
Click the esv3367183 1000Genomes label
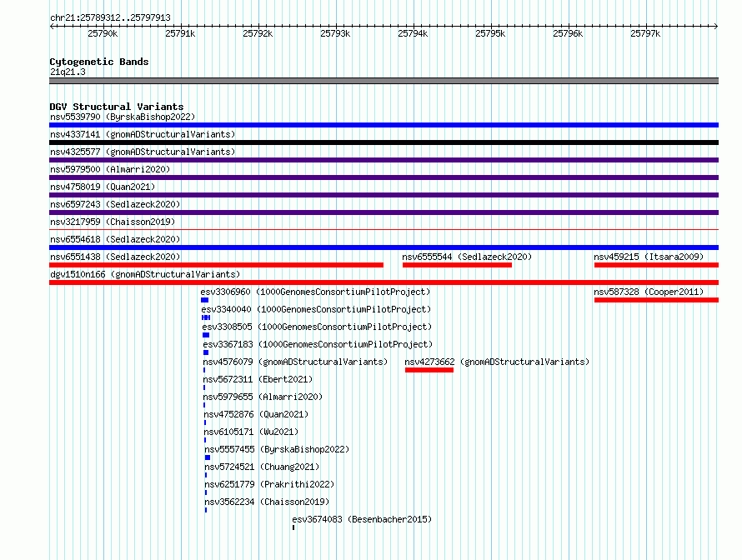318,344
